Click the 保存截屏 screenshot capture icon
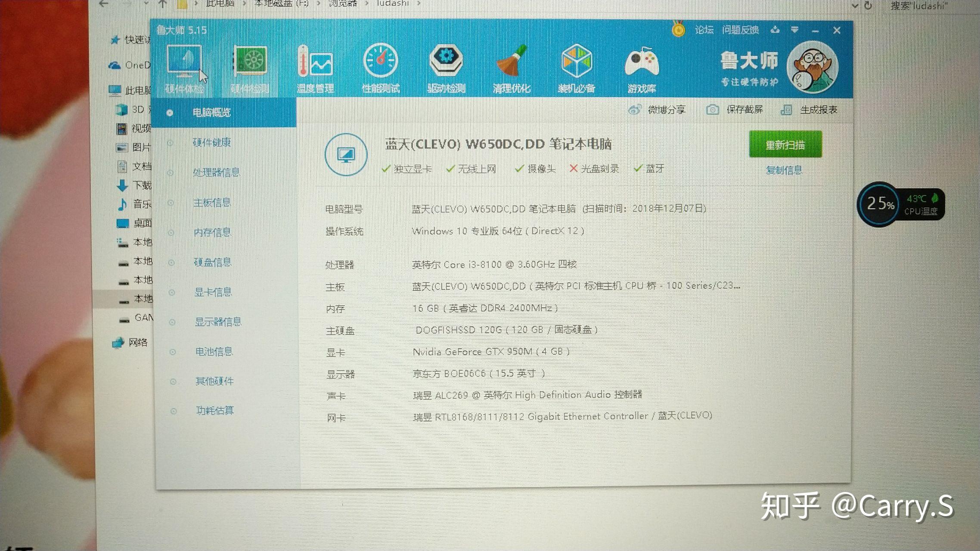980x551 pixels. tap(713, 110)
